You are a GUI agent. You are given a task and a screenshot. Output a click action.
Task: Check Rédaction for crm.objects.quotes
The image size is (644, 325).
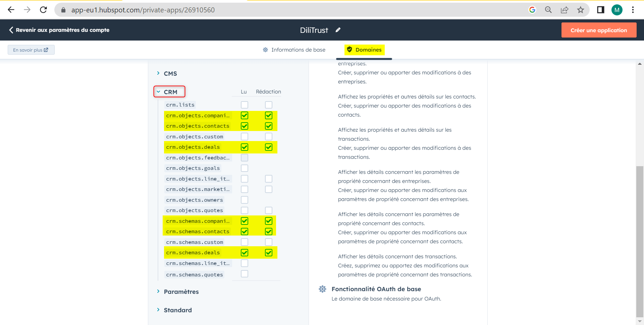pyautogui.click(x=269, y=210)
